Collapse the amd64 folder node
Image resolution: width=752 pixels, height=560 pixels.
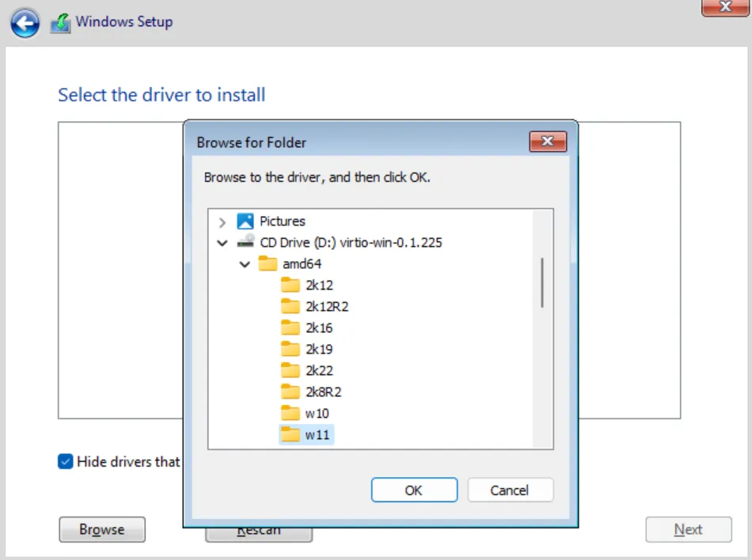click(x=245, y=264)
